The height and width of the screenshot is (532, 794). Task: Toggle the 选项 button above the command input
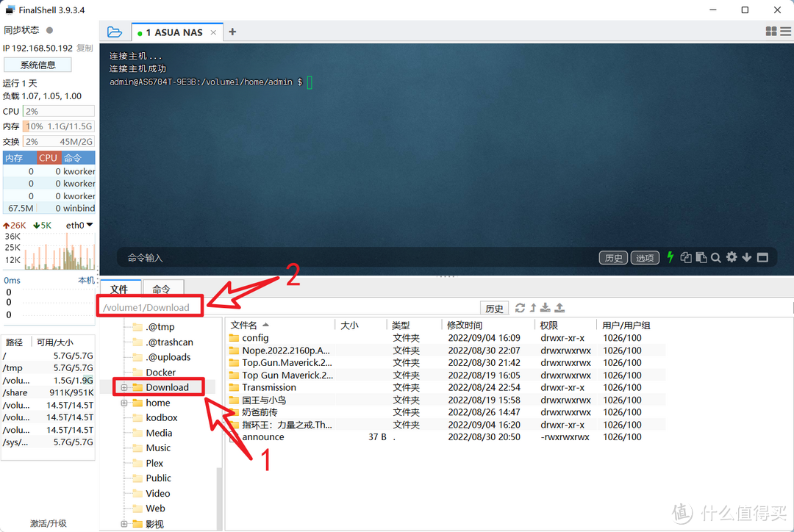click(644, 257)
